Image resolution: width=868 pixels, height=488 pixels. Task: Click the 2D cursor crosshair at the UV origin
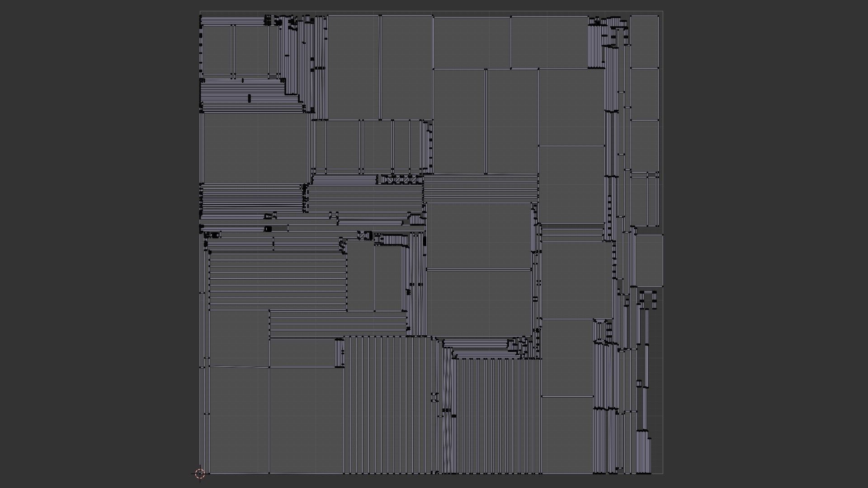[200, 473]
